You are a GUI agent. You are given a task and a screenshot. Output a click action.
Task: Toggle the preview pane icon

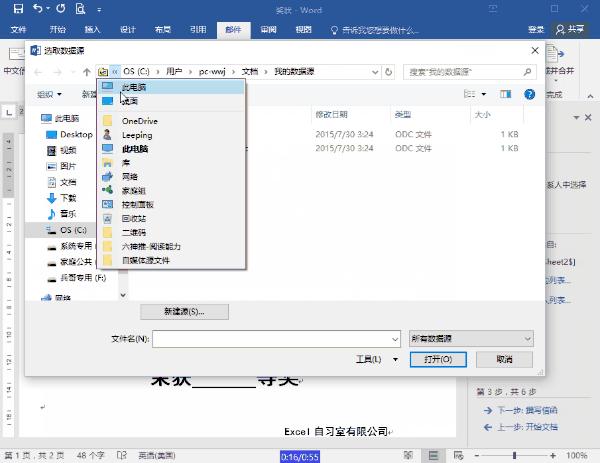click(505, 94)
